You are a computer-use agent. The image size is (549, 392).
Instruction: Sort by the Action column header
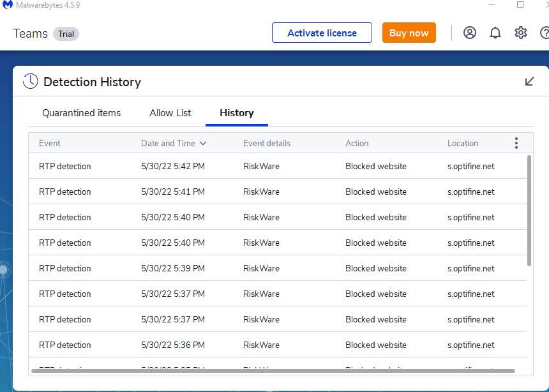coord(357,143)
